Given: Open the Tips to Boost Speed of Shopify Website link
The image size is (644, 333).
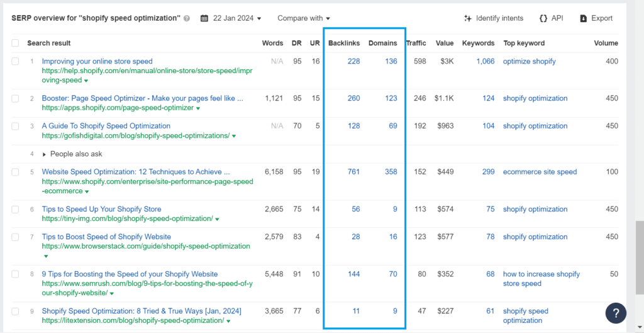Looking at the screenshot, I should coord(106,237).
